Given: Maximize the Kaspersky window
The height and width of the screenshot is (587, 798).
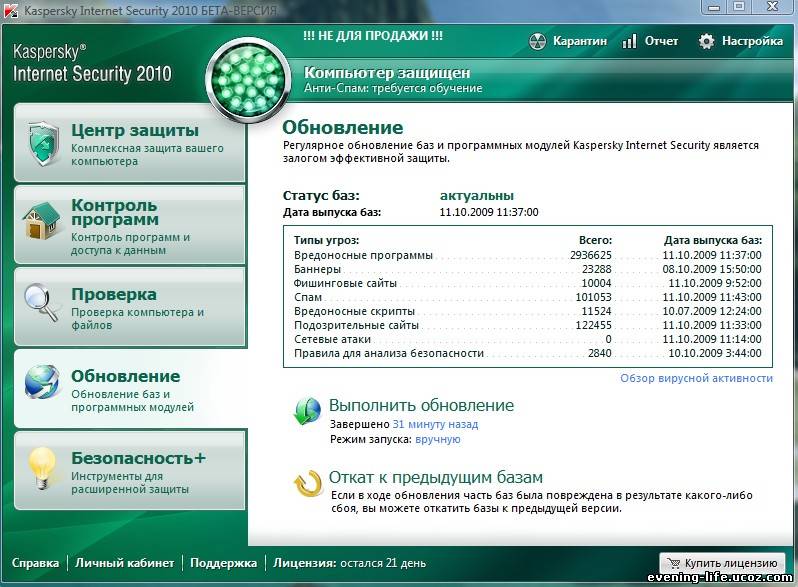Looking at the screenshot, I should point(739,7).
